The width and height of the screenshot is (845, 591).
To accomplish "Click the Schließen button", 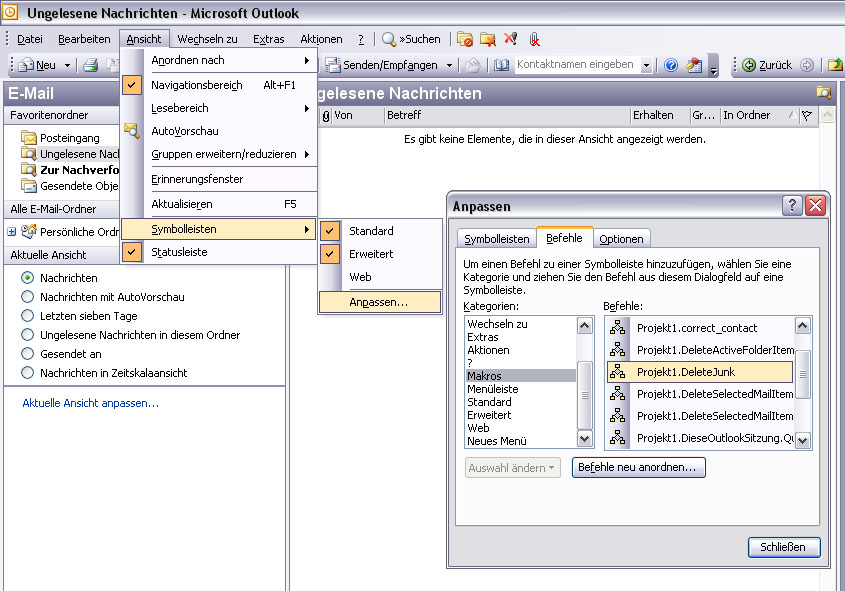I will point(784,547).
